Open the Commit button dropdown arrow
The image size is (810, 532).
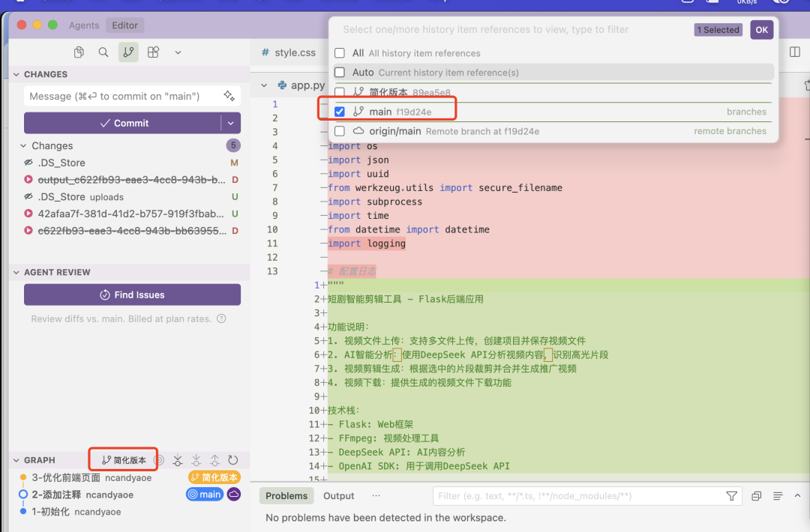click(231, 123)
